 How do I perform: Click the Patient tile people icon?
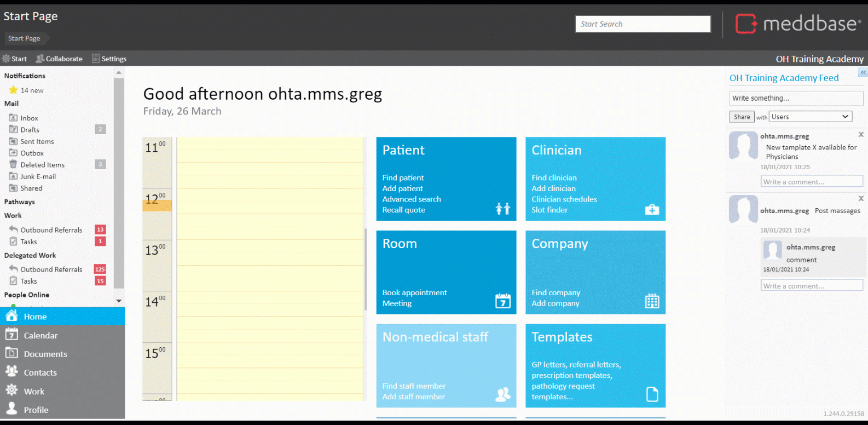(x=503, y=209)
